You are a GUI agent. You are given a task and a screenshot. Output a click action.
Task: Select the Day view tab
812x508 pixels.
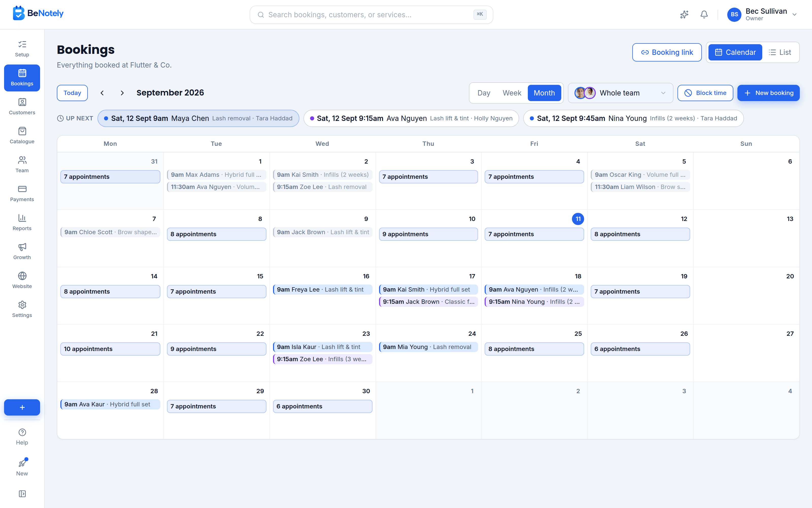click(484, 93)
